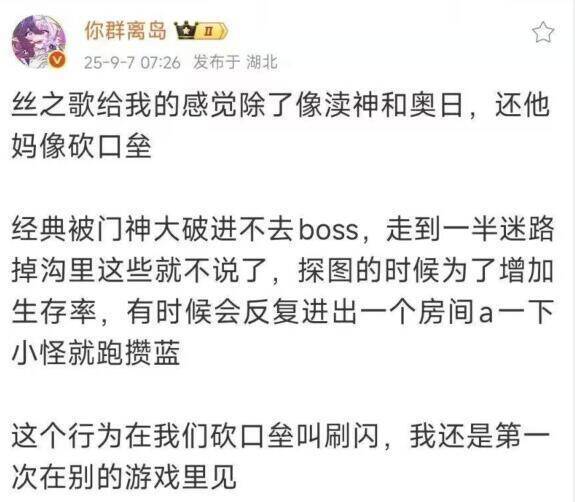
Task: Open the profile of 你群离岛
Action: 125,30
